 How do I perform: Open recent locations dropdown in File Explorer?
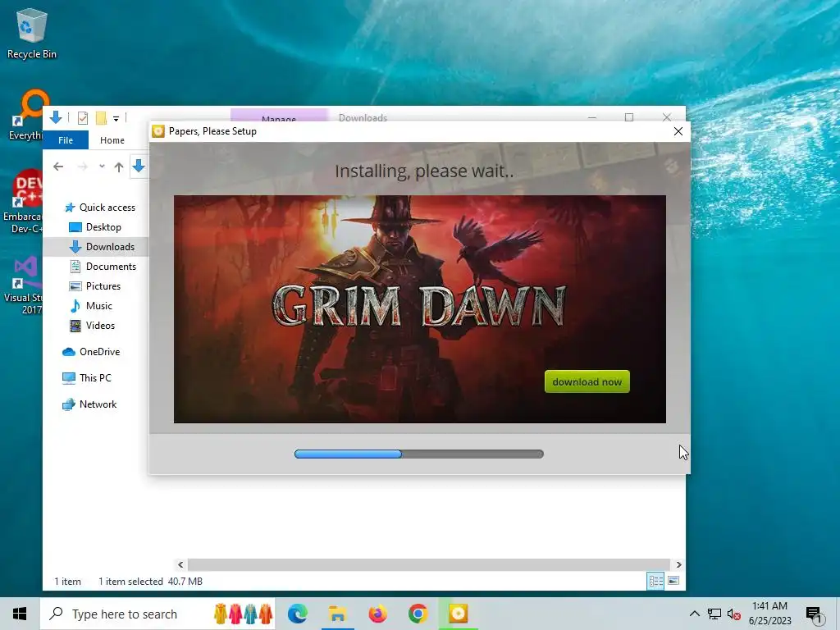102,167
